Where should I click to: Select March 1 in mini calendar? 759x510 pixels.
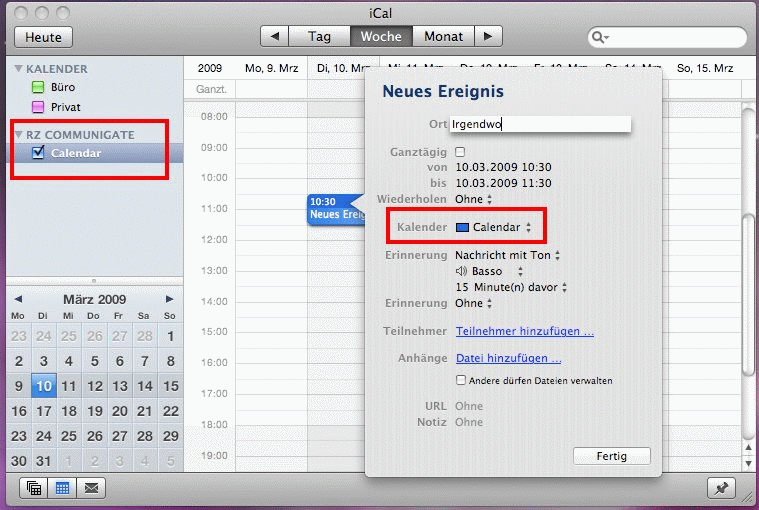click(170, 336)
